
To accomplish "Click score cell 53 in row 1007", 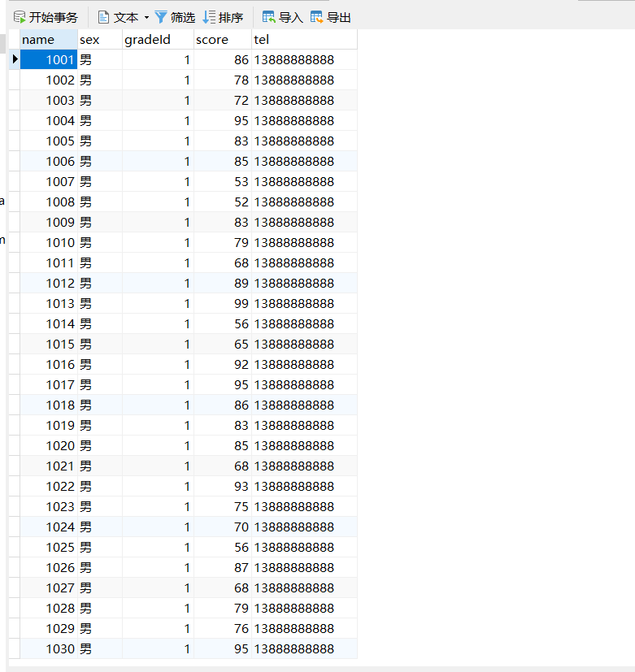I will (x=223, y=182).
